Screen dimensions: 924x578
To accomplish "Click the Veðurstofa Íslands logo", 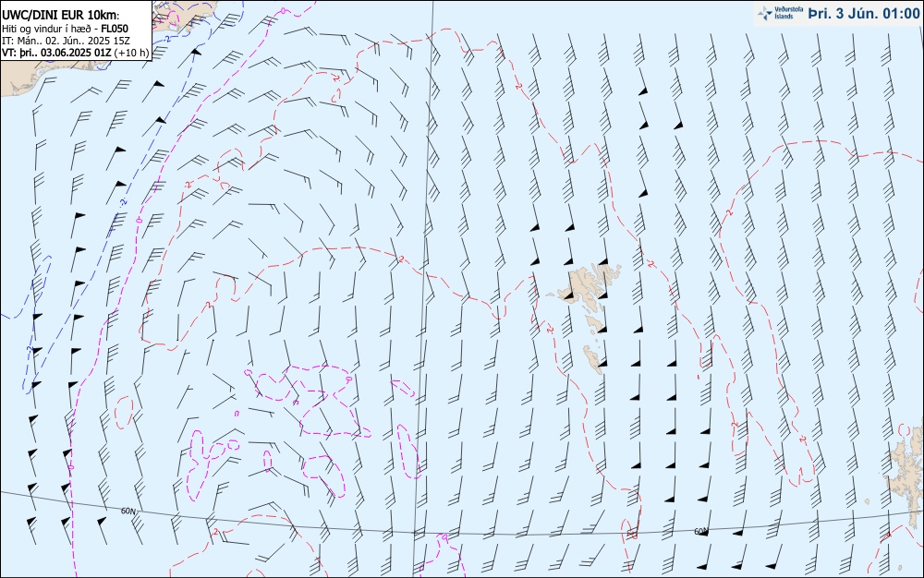I will (780, 13).
